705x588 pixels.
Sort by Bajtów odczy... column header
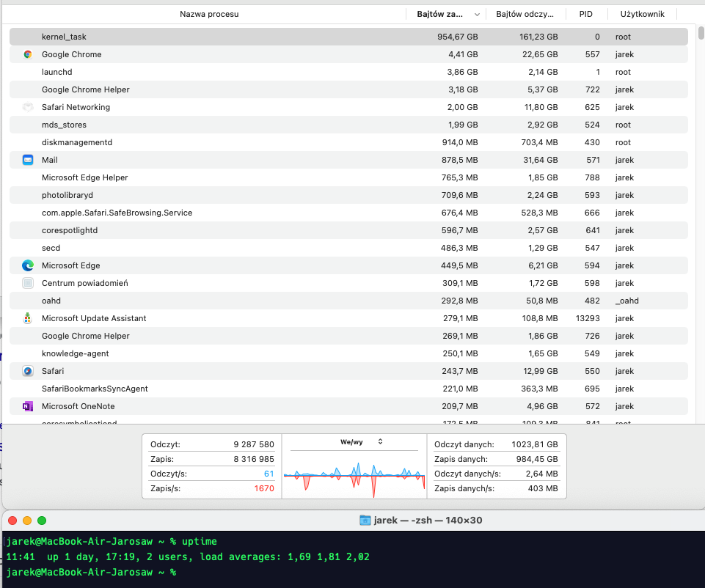(x=525, y=14)
